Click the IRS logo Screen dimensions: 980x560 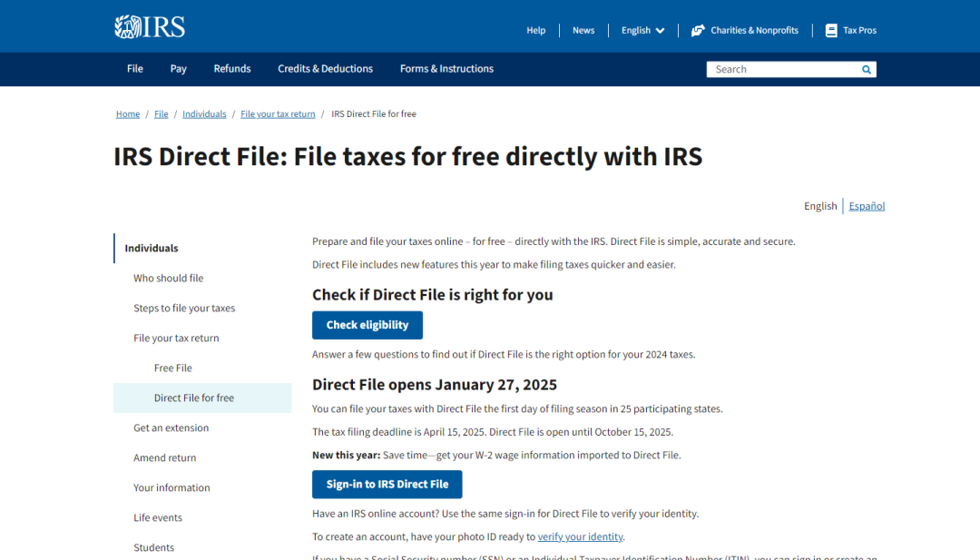pos(150,27)
